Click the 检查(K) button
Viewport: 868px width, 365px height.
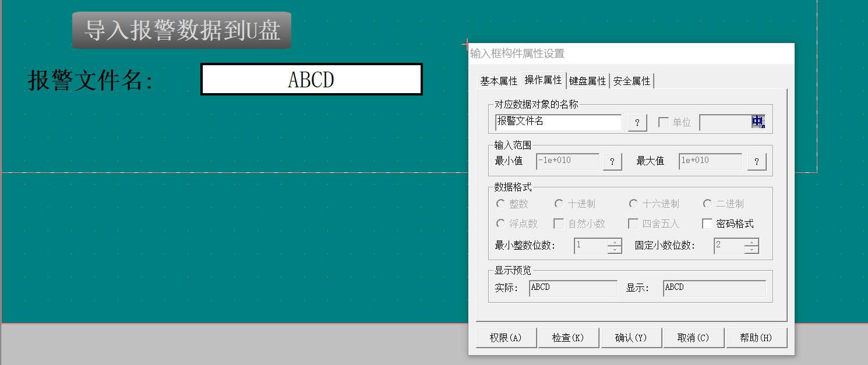click(x=568, y=337)
